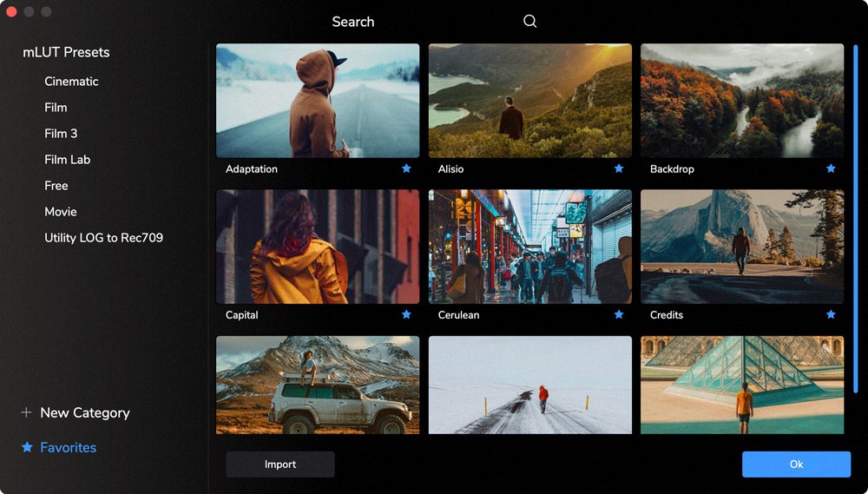Select the Film 3 category
This screenshot has width=868, height=494.
[x=61, y=134]
